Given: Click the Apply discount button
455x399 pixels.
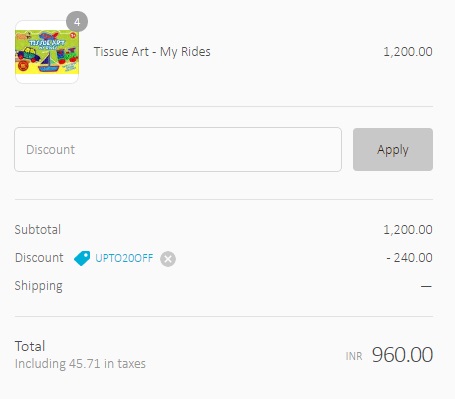Looking at the screenshot, I should pyautogui.click(x=393, y=150).
